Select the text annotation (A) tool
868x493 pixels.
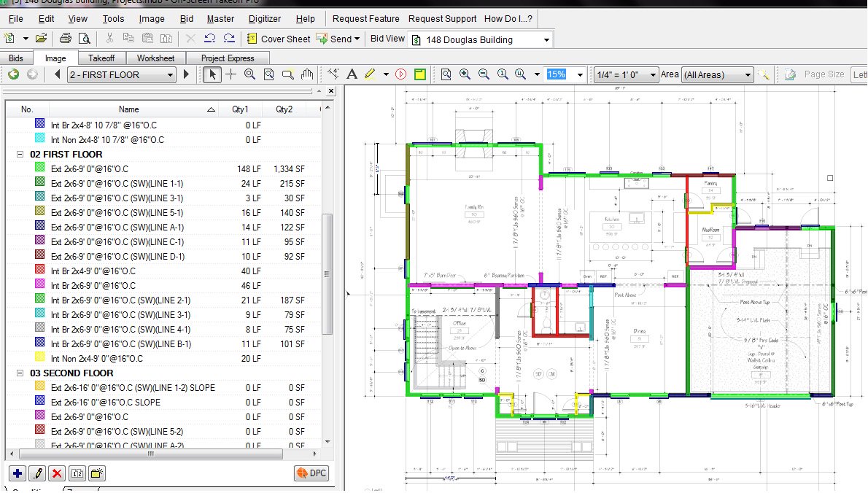351,74
